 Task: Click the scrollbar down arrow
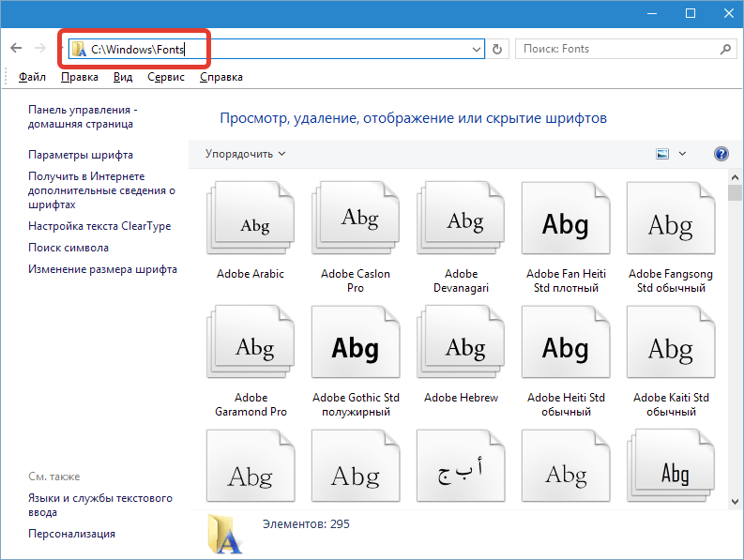[x=735, y=501]
